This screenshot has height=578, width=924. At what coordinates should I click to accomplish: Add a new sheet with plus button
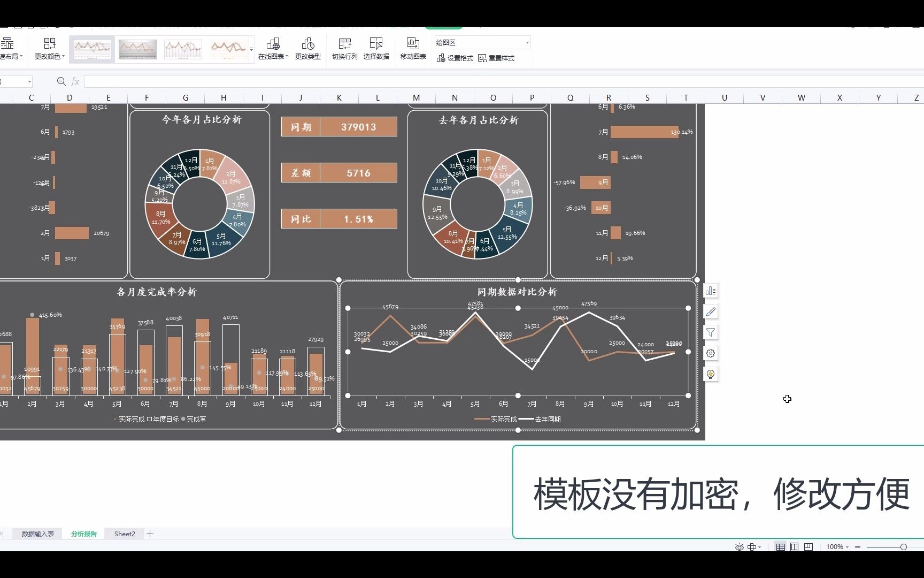click(x=150, y=534)
